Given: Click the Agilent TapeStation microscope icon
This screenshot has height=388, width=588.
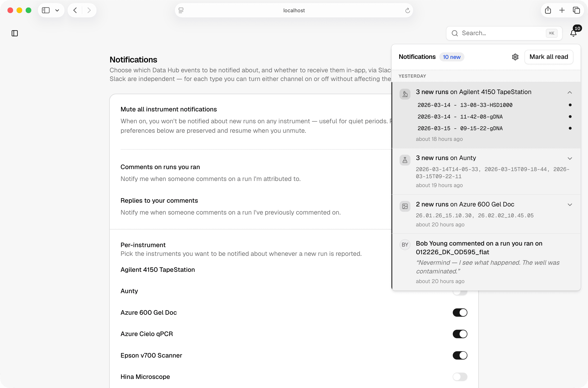Looking at the screenshot, I should click(405, 94).
